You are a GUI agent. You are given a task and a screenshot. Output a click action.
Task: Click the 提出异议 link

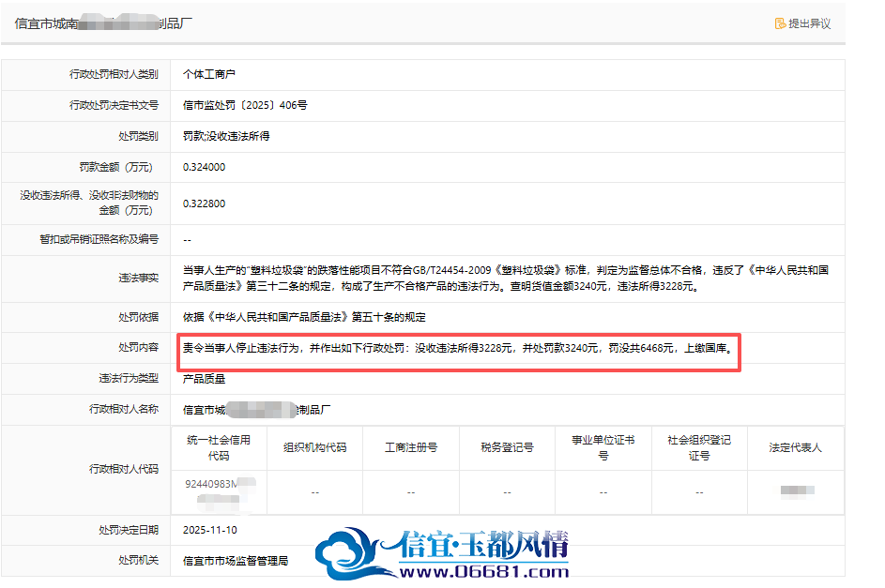point(802,23)
